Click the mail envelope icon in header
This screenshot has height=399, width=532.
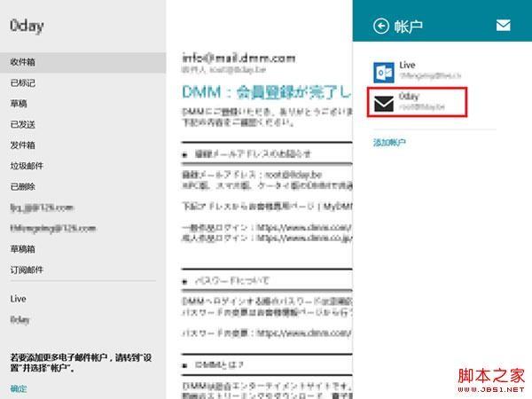(503, 25)
